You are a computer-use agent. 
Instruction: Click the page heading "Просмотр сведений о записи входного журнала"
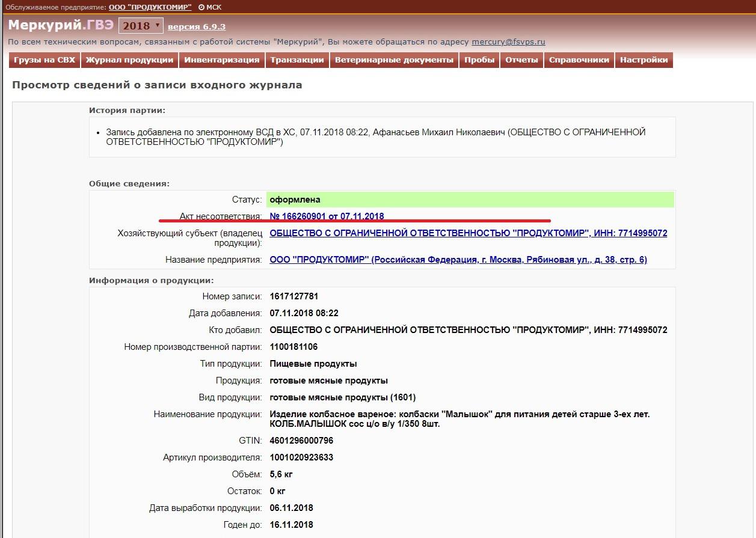tap(157, 85)
